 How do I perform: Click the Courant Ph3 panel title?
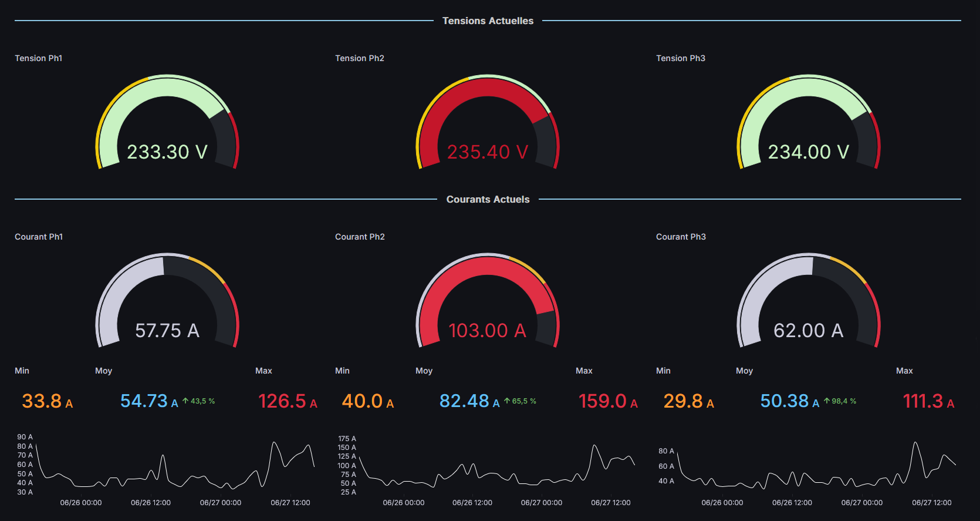pyautogui.click(x=681, y=237)
